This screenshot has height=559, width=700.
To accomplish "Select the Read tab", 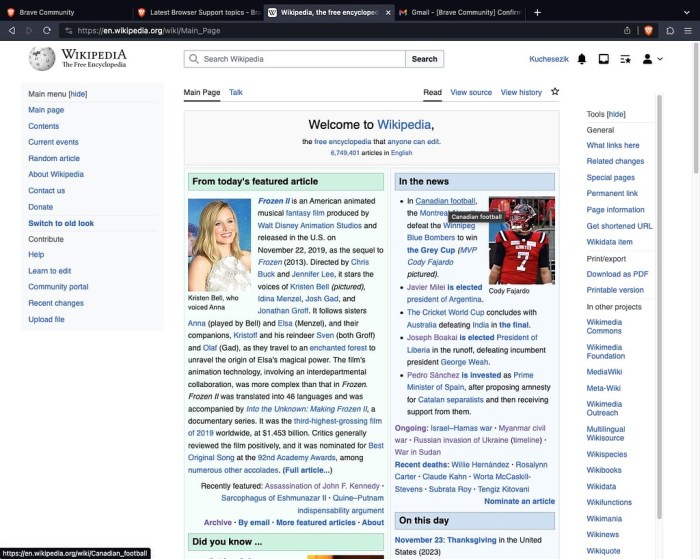I will (432, 92).
